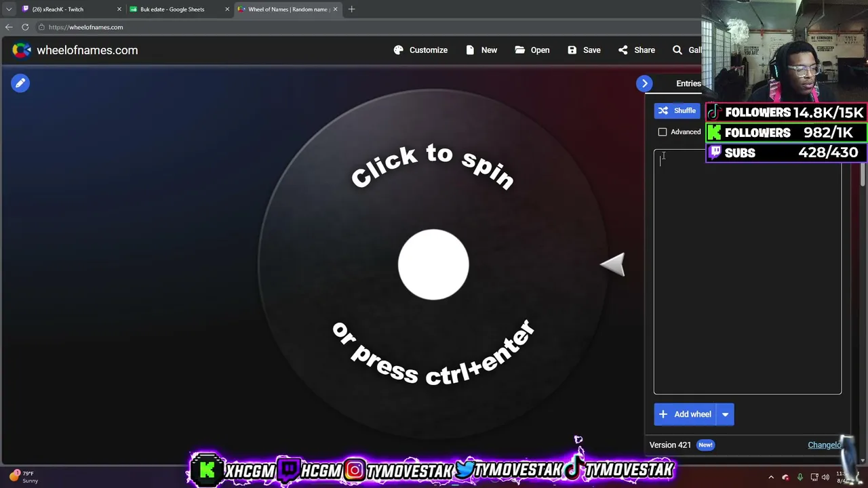Collapse the side panel with the blue arrow

click(645, 83)
